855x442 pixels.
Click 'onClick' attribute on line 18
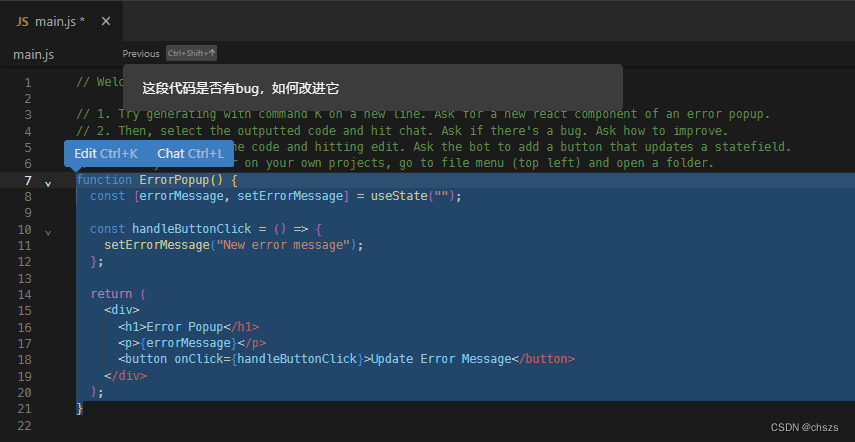click(198, 359)
